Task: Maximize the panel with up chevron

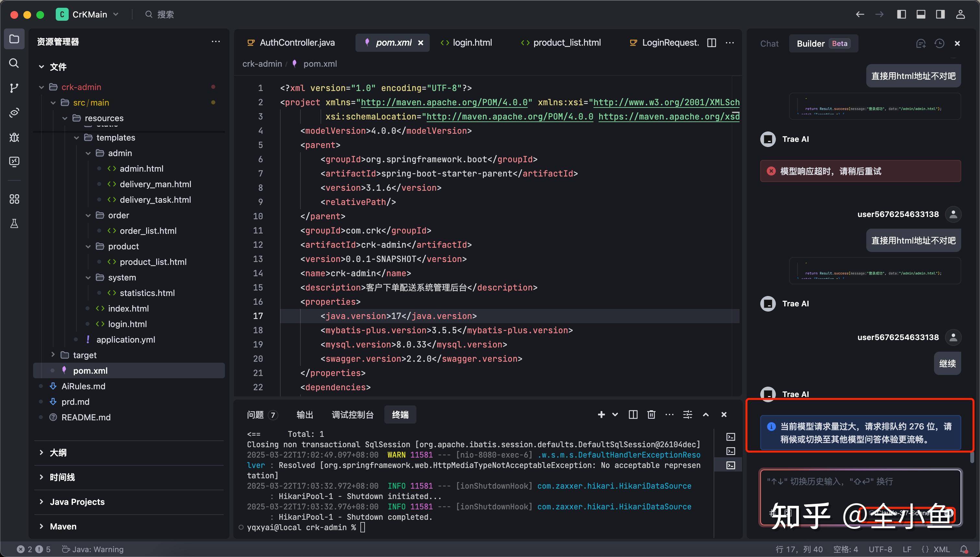Action: [x=706, y=414]
